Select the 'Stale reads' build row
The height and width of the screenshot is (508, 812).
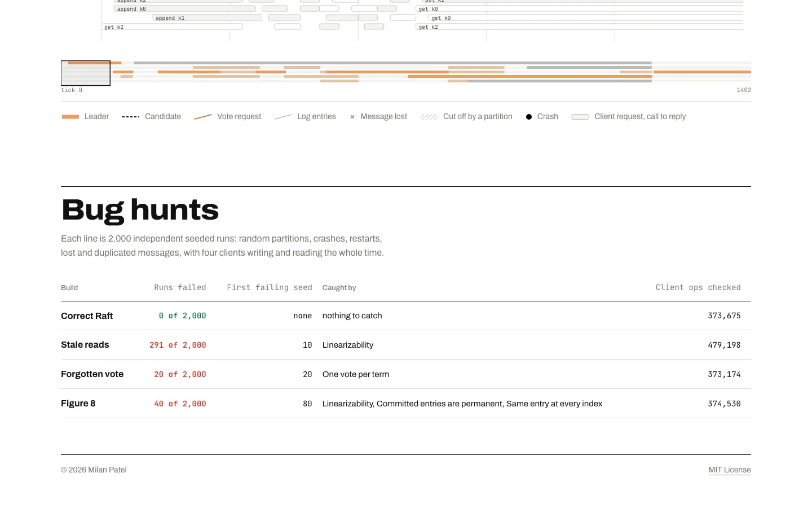coord(406,345)
